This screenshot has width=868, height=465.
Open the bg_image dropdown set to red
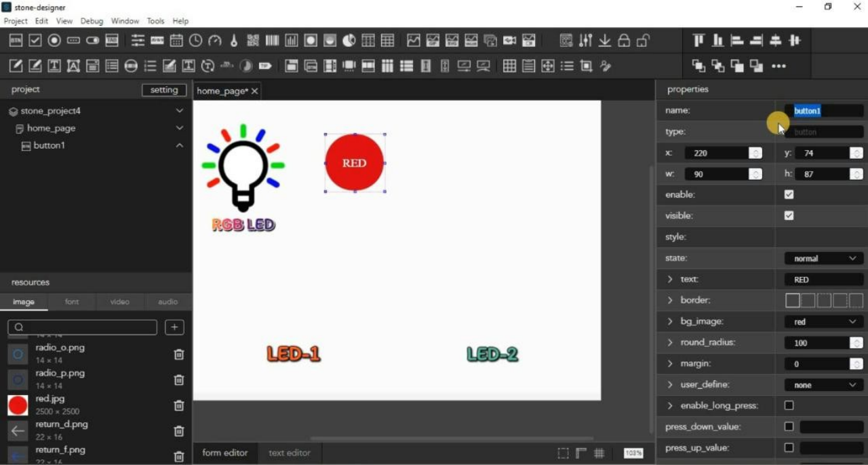(x=823, y=322)
